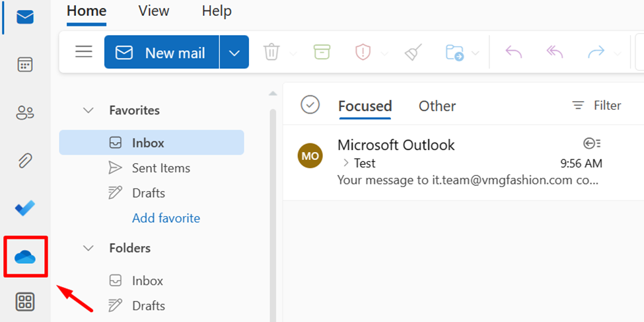Open the Files paperclip icon
Viewport: 644px width, 322px height.
pyautogui.click(x=25, y=161)
